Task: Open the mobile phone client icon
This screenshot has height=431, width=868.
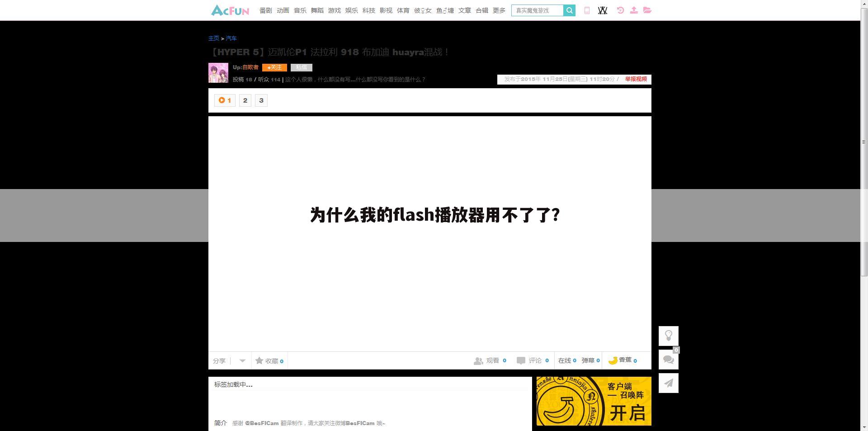Action: click(587, 10)
